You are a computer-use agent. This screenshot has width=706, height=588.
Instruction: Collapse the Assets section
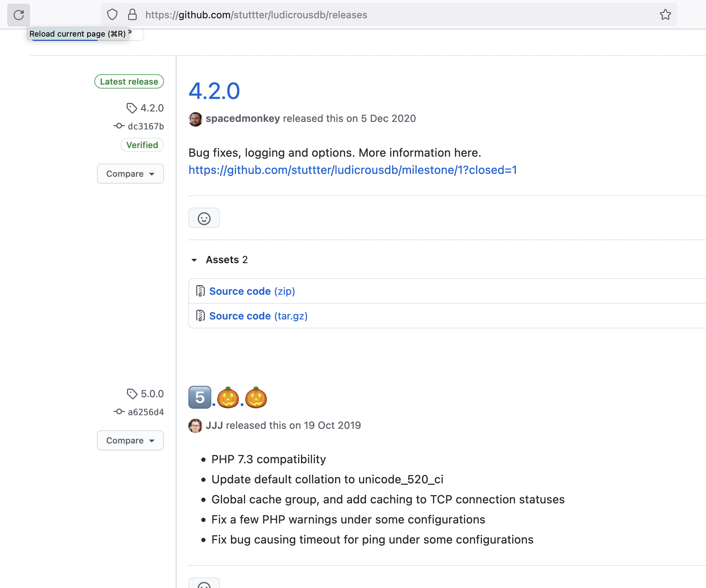pos(194,260)
